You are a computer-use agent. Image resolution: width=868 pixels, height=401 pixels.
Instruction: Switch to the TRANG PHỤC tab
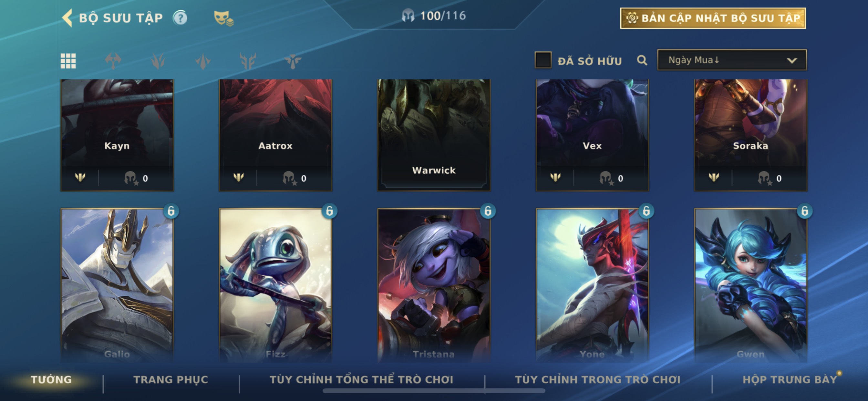[171, 379]
